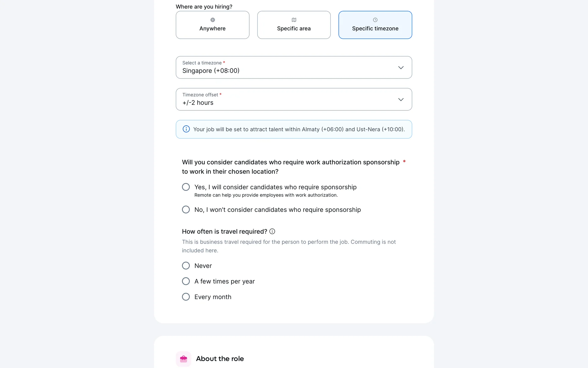
Task: Click the pink briefcase About the role icon
Action: [183, 359]
